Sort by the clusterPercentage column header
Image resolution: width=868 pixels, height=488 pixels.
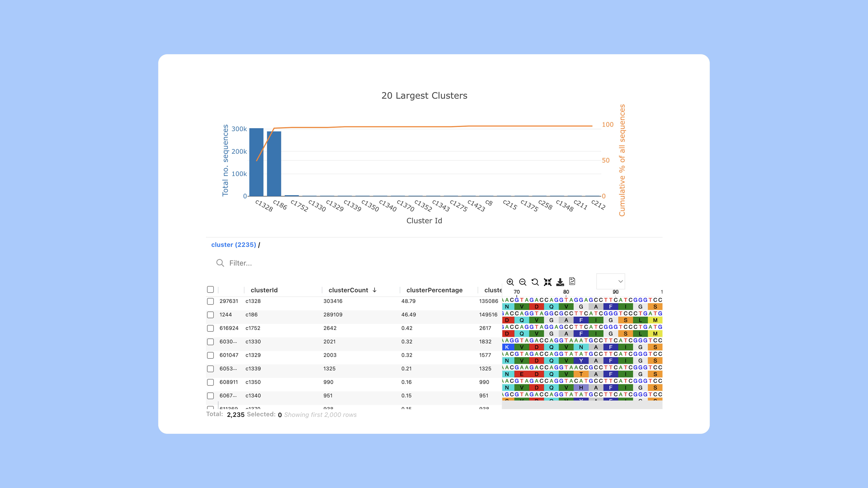pyautogui.click(x=434, y=290)
